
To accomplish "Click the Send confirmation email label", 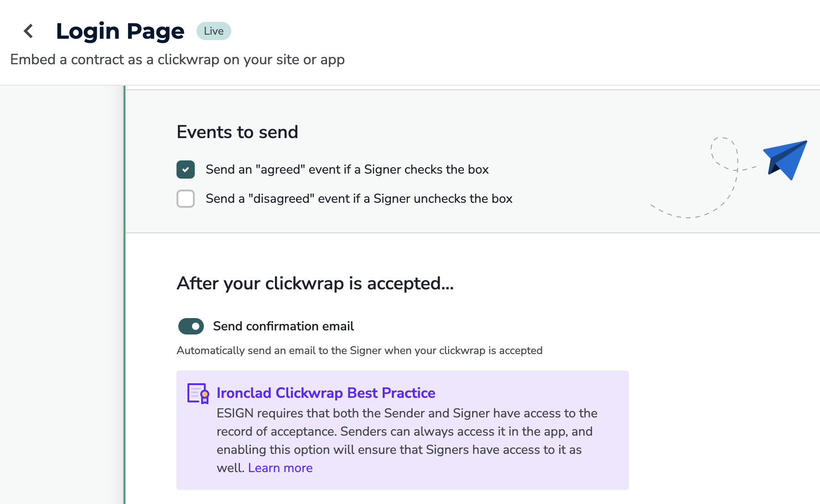I will coord(283,326).
